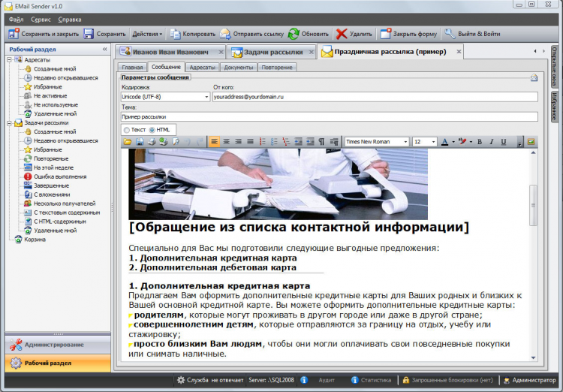Click the insert image icon at toolbar end
This screenshot has width=563, height=392.
(531, 142)
